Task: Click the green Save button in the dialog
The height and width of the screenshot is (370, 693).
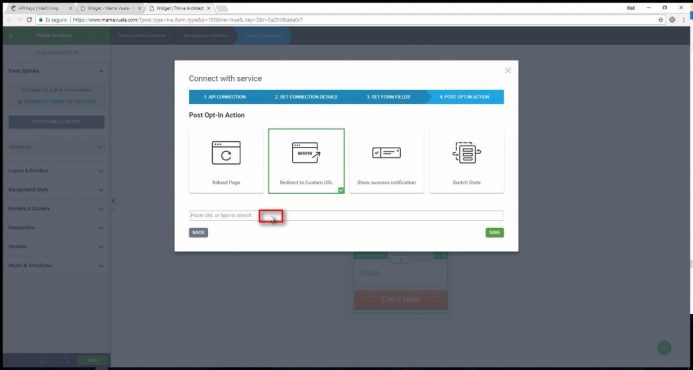Action: (x=495, y=233)
